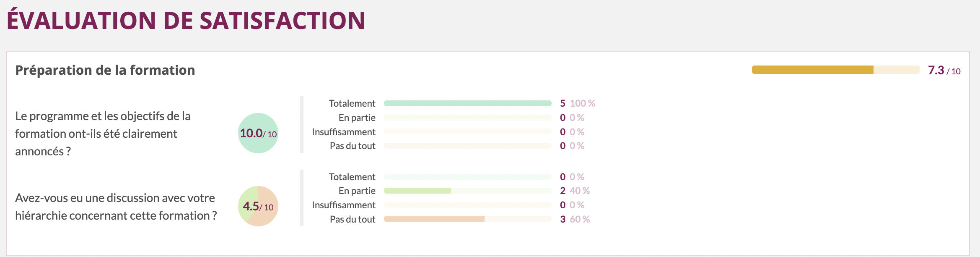Click the question about discussion avec hiérarchie
Screen dimensions: 980x257
click(116, 207)
